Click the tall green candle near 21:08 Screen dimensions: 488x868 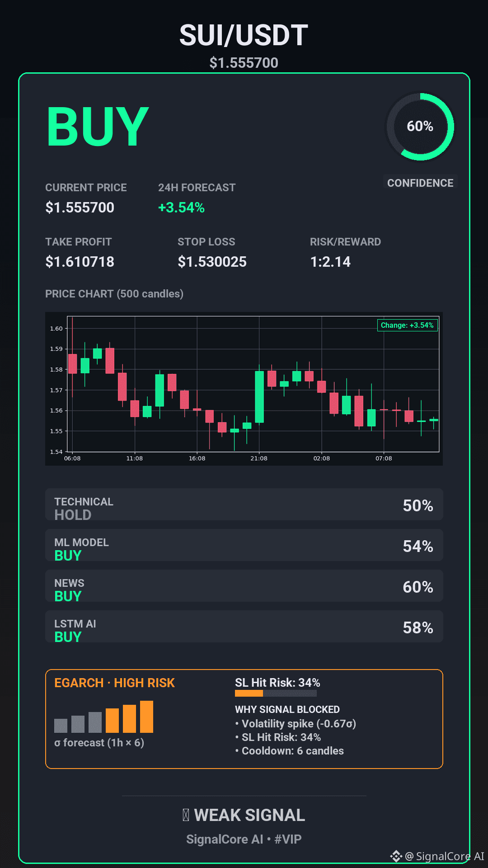pos(259,396)
